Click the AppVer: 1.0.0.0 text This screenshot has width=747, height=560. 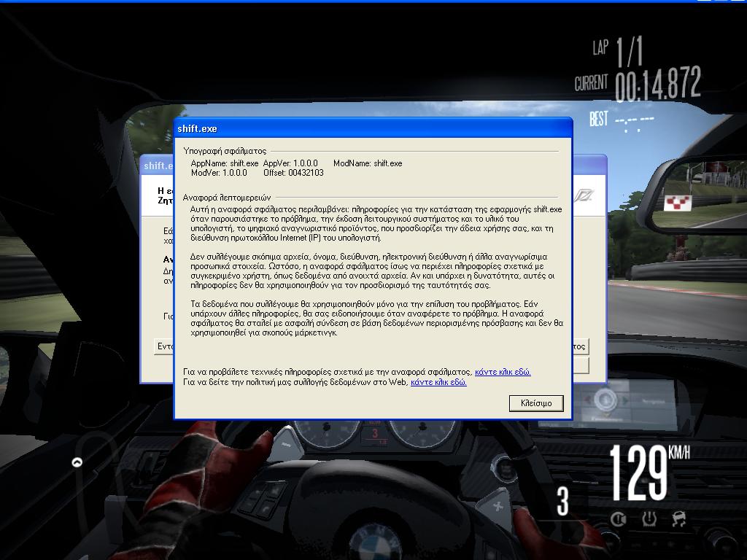[290, 163]
